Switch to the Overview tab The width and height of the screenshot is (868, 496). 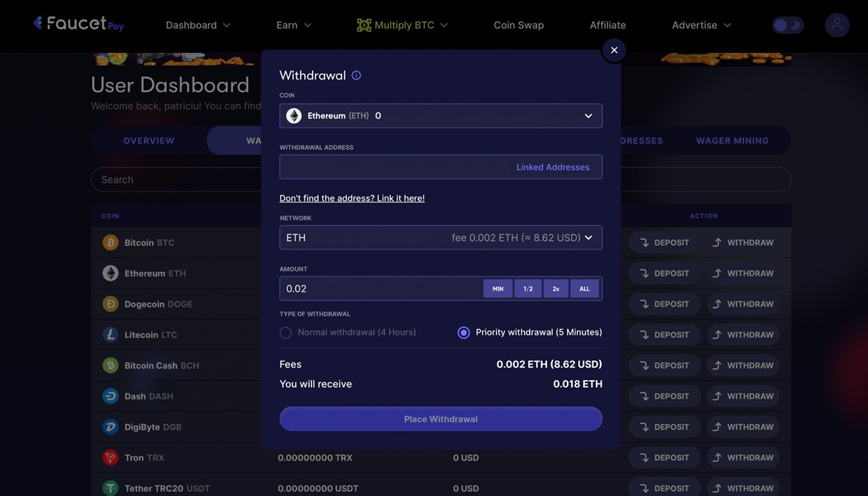click(148, 141)
